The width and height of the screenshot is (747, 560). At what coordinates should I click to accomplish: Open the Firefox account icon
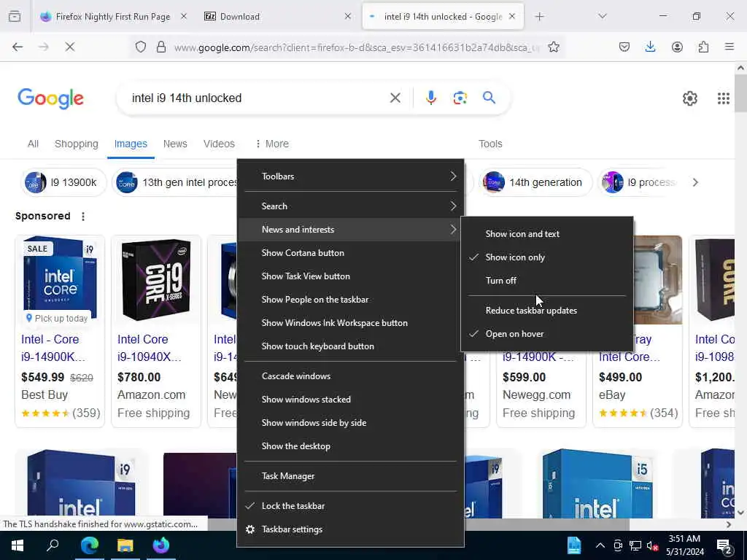(677, 47)
